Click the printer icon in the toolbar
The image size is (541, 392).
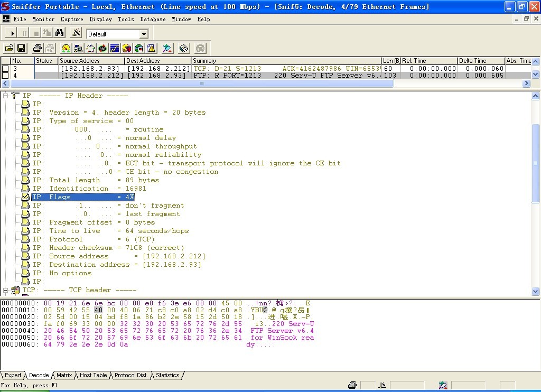[38, 48]
